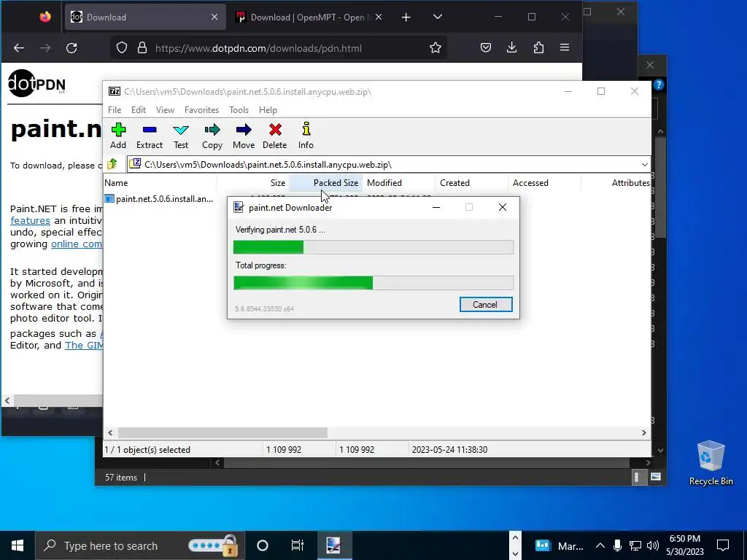Screen dimensions: 747x560
Task: Click the Copy toolbar icon in 7-Zip
Action: coord(212,136)
